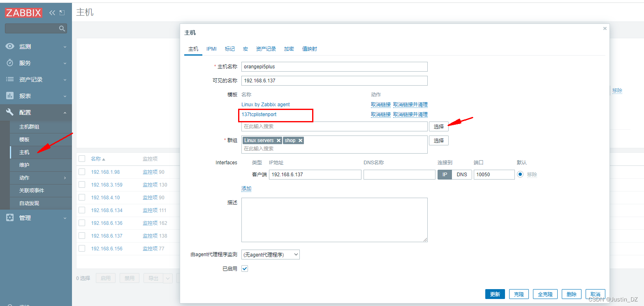The image size is (644, 306).
Task: Check the box for host 192.168.4.10
Action: (x=82, y=197)
